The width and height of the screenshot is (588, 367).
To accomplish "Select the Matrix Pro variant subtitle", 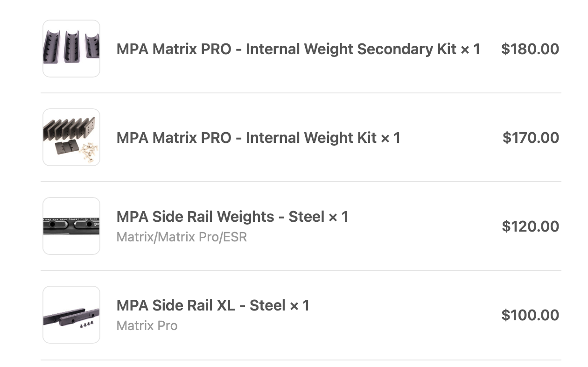I will click(x=147, y=325).
